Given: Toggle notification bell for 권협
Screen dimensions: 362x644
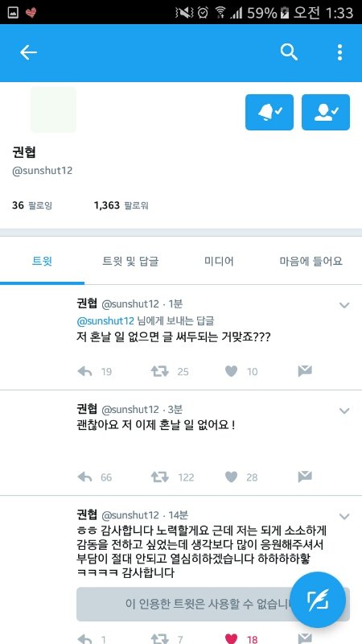Looking at the screenshot, I should pyautogui.click(x=269, y=112).
